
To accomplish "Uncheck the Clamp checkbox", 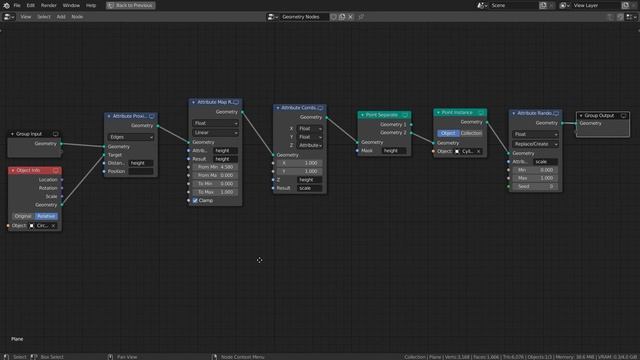I will (195, 200).
